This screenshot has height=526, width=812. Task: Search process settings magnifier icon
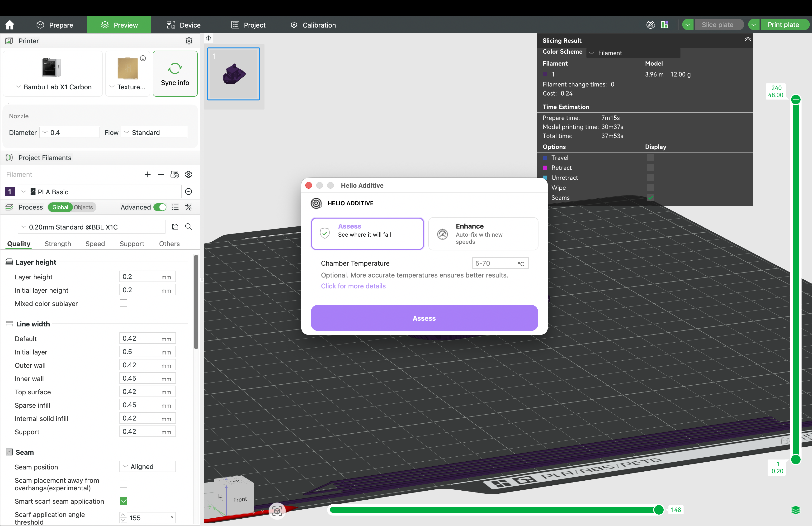click(189, 227)
